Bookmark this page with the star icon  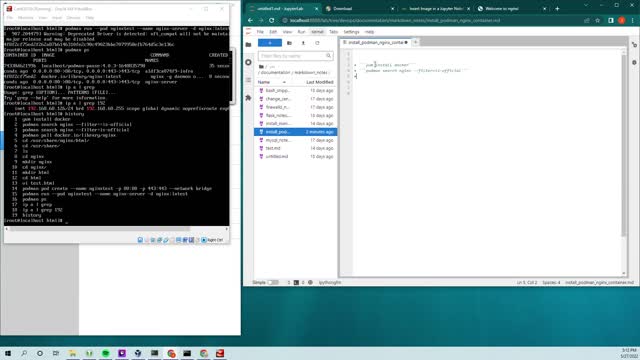tap(598, 20)
